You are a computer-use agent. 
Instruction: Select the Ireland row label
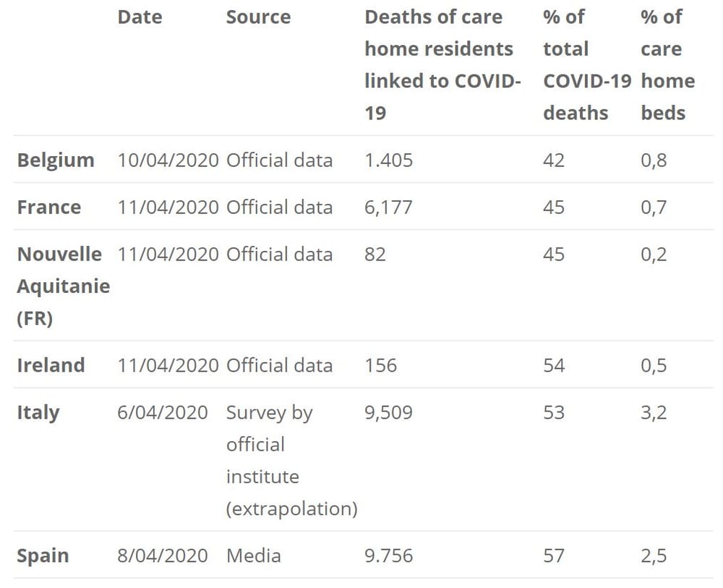tap(51, 365)
